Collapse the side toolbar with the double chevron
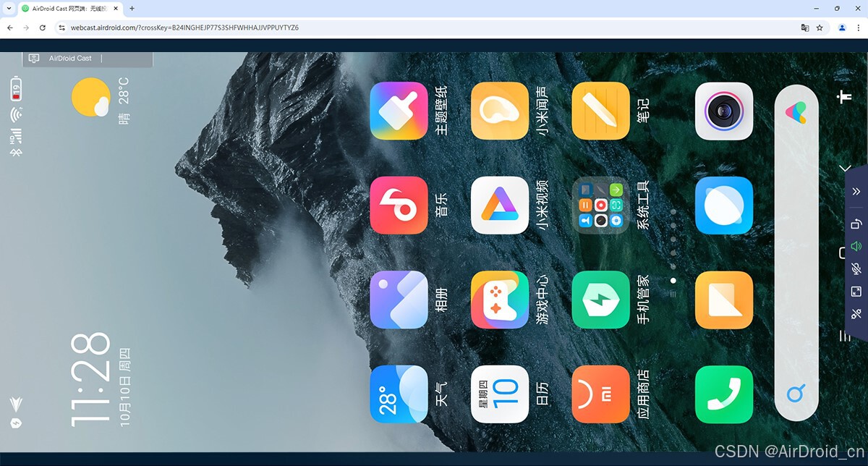Screen dimensions: 868x466 click(856, 192)
